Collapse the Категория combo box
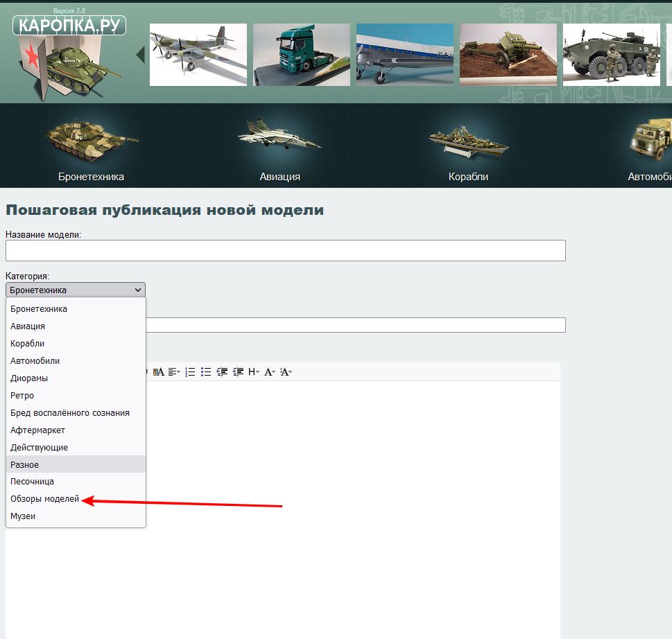This screenshot has width=672, height=639. 75,290
